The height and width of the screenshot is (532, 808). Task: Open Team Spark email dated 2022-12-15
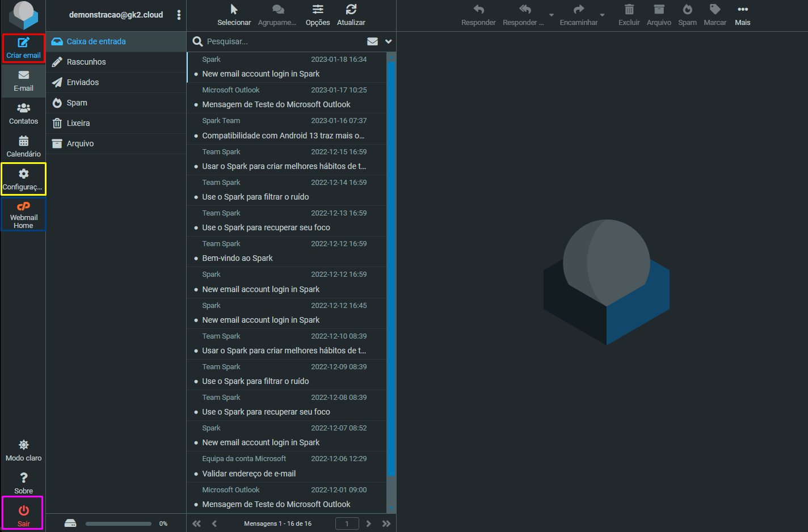[287, 159]
